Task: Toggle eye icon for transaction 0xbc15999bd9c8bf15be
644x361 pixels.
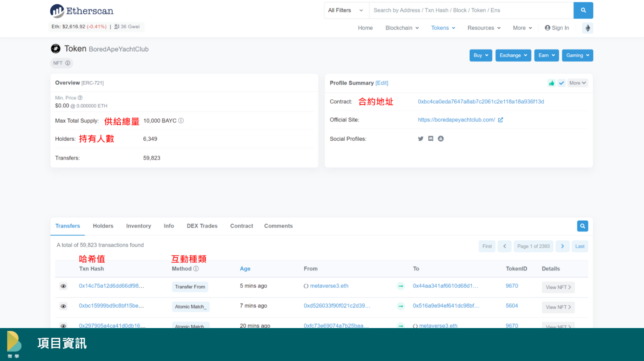Action: pyautogui.click(x=63, y=306)
